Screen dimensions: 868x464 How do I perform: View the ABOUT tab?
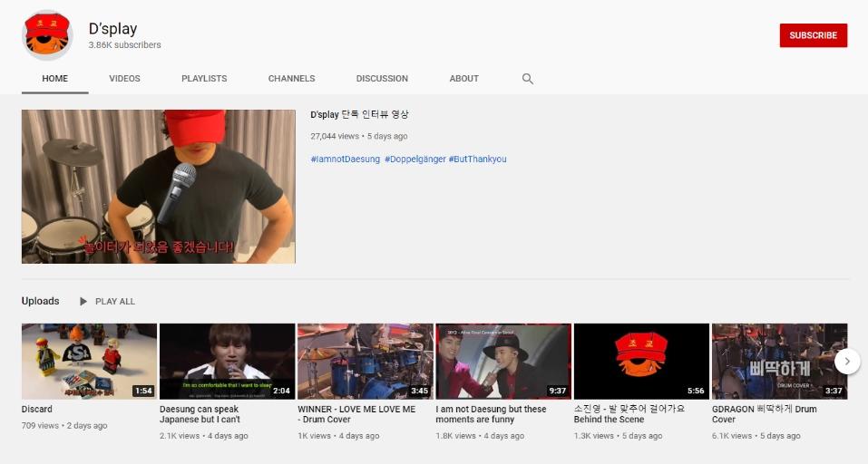tap(463, 79)
